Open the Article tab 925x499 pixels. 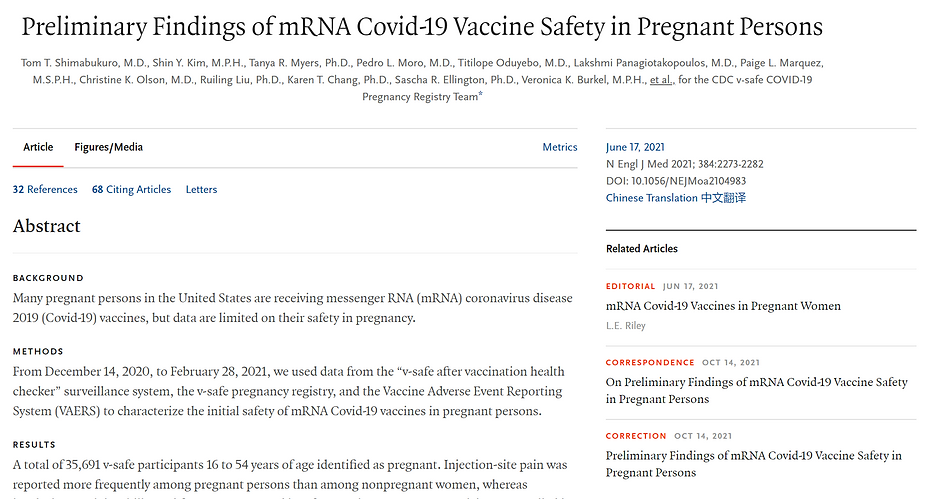[38, 147]
